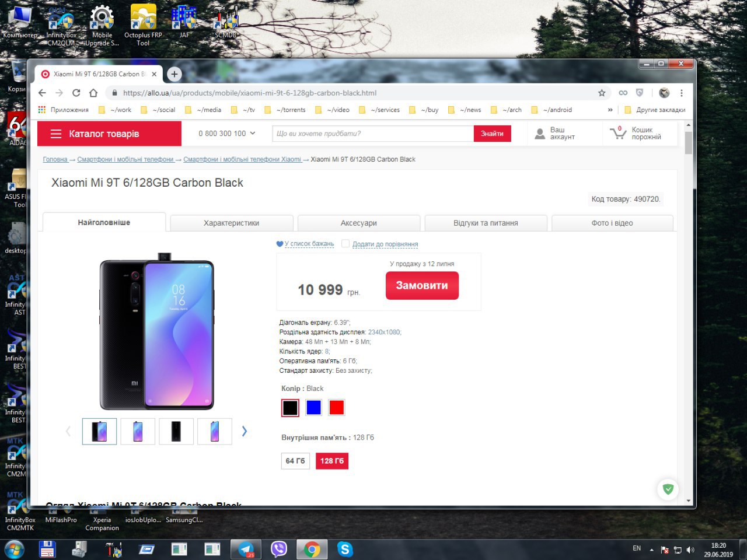Select Mobile Upgrade S desktop icon
The width and height of the screenshot is (747, 560).
coord(102,24)
